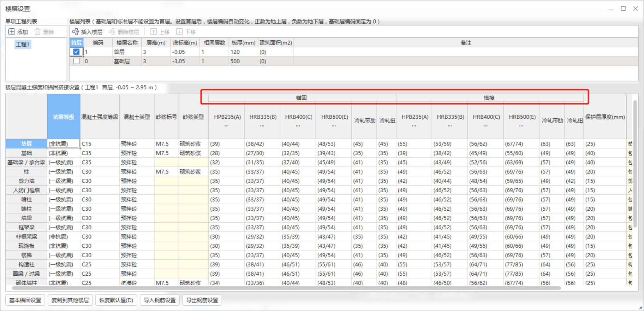Click 备注 column header
The image size is (644, 311).
466,43
